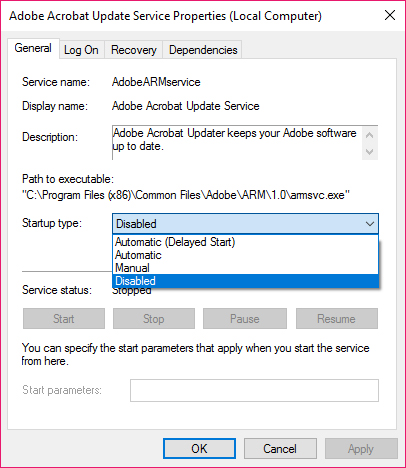Click the Resume service button
The image size is (406, 468).
337,319
